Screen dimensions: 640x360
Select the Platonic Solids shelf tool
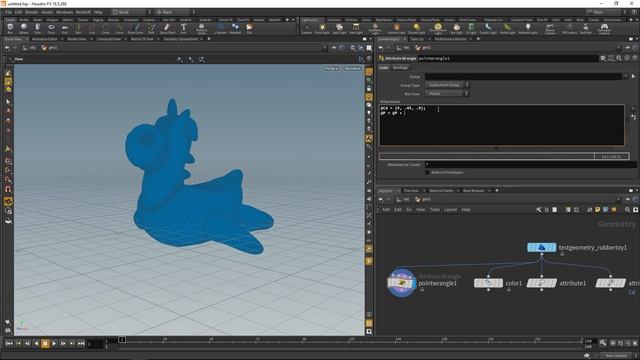201,29
